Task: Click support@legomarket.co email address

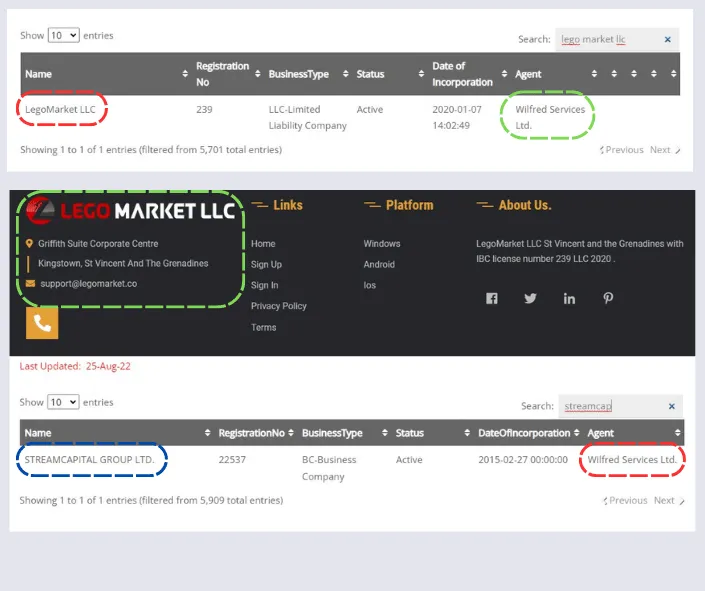Action: [89, 284]
